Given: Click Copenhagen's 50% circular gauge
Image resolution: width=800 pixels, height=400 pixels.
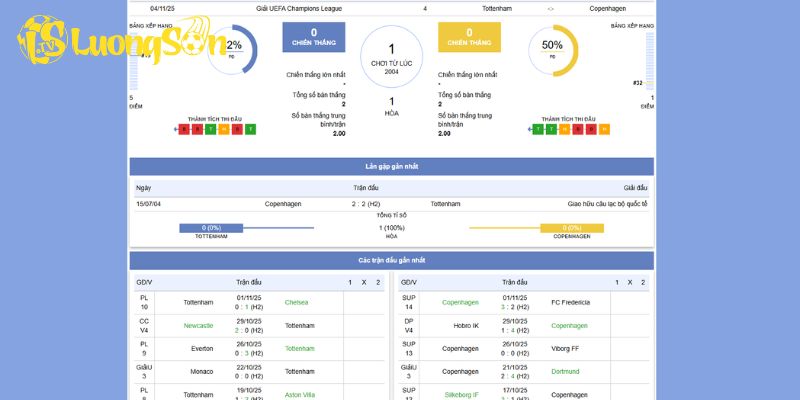Looking at the screenshot, I should tap(552, 48).
